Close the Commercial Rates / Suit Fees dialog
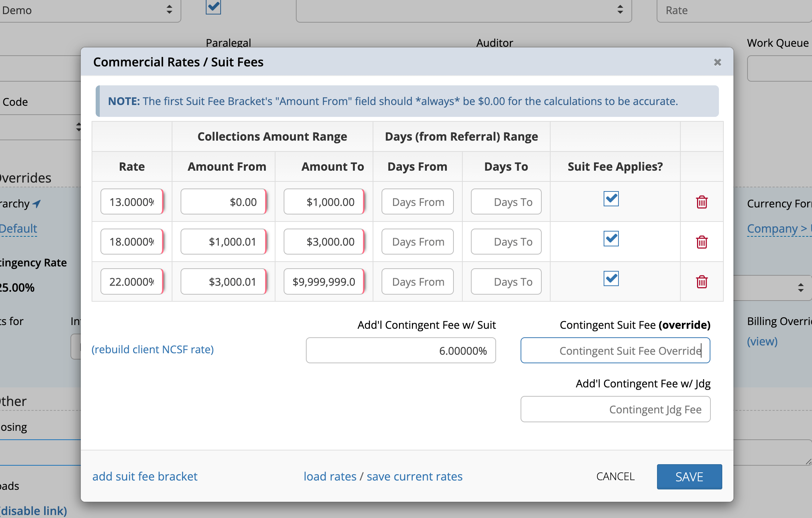The image size is (812, 518). [718, 62]
